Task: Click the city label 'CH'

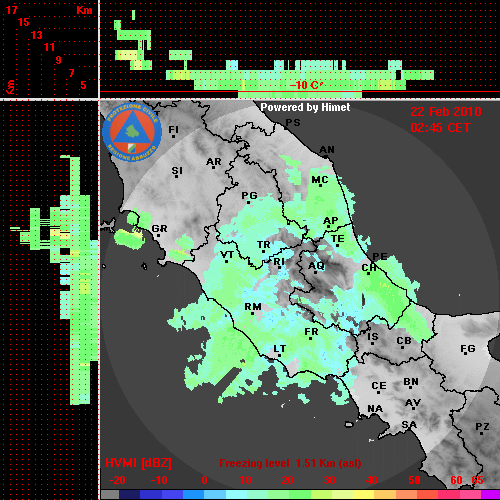Action: [369, 268]
